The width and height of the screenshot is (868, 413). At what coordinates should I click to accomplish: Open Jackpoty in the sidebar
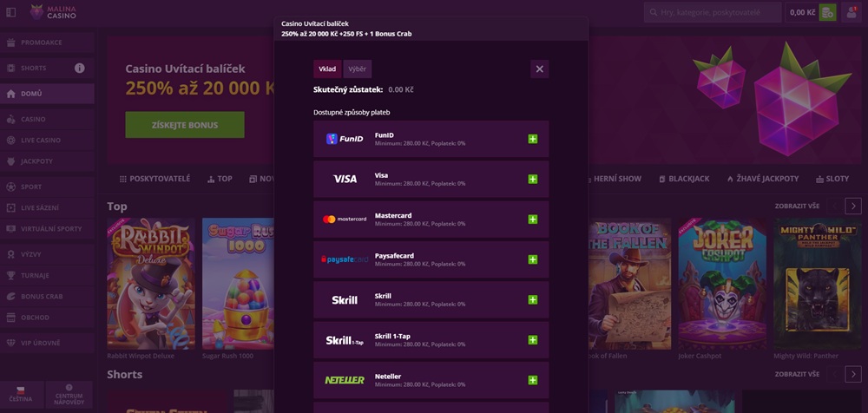point(47,161)
